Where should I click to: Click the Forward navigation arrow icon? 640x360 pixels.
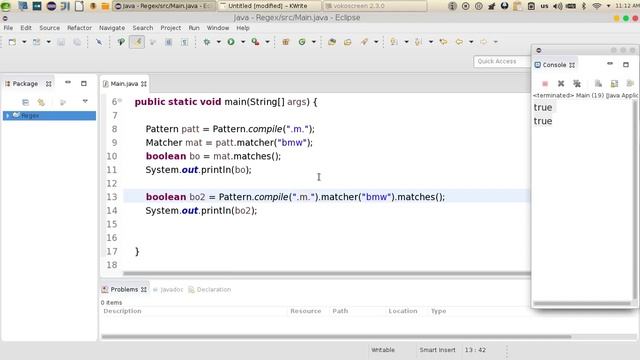point(484,42)
